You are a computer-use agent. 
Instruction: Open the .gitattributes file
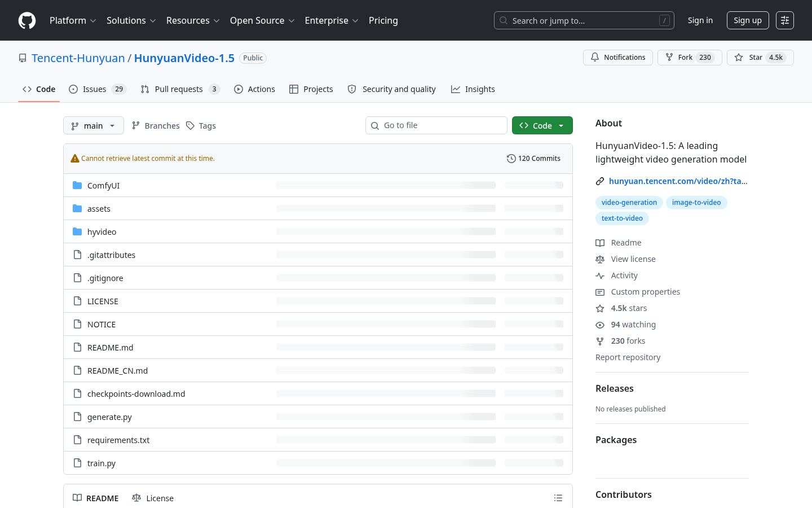coord(111,255)
